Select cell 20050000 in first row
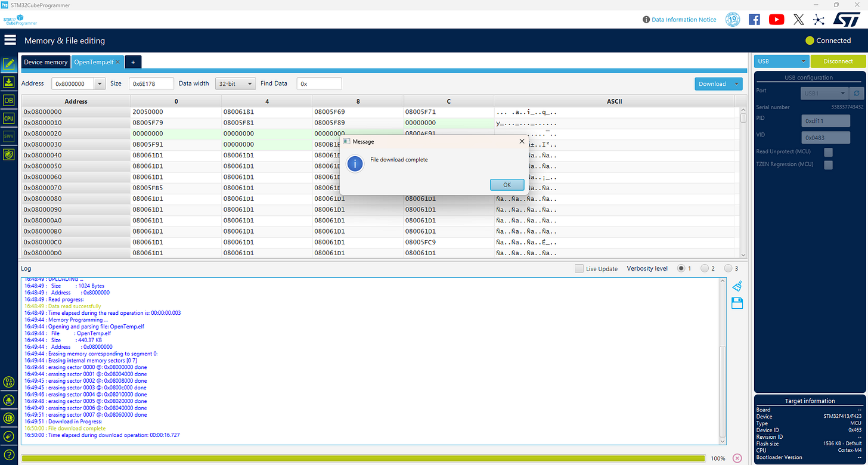 click(x=176, y=112)
